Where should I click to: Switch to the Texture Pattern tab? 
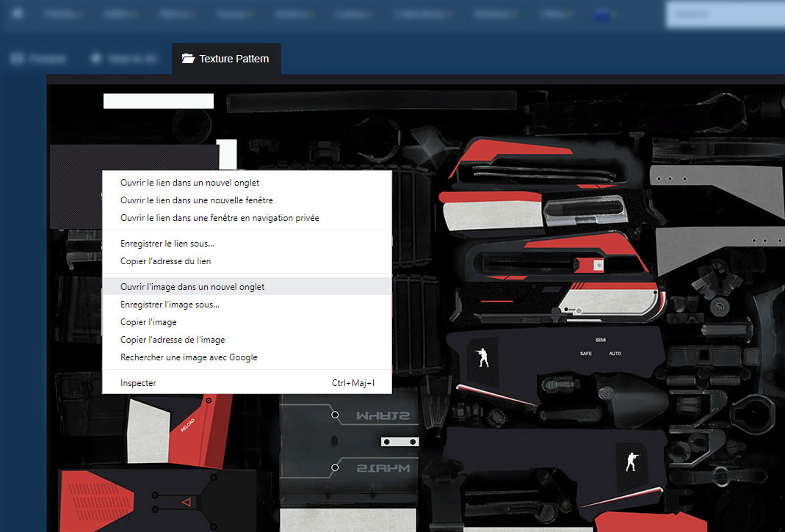point(225,59)
